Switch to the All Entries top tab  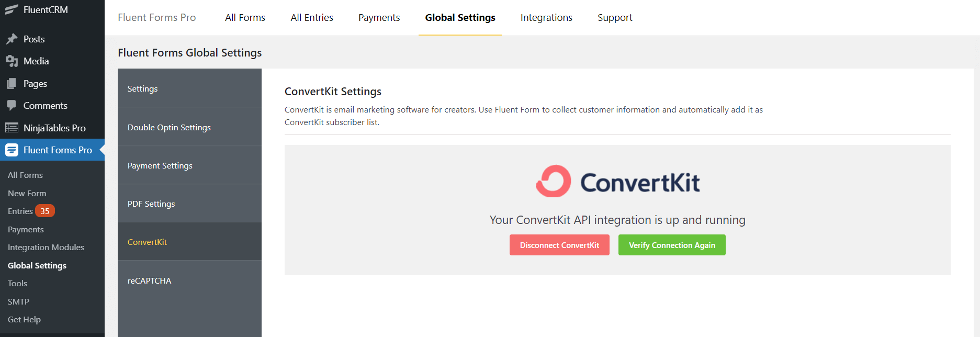tap(312, 17)
